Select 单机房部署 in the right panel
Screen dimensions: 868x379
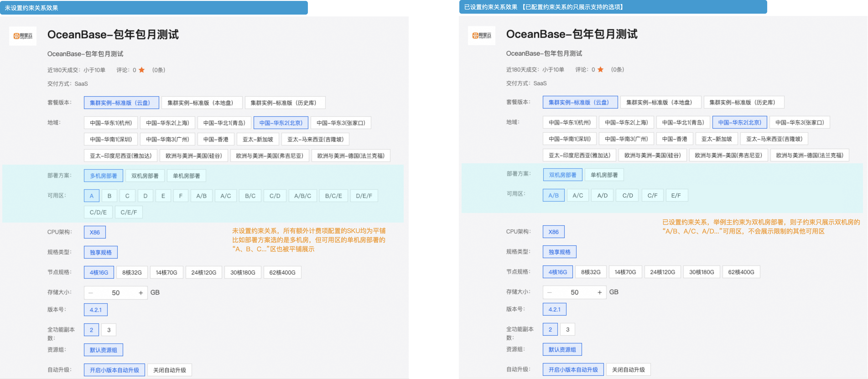pos(604,175)
